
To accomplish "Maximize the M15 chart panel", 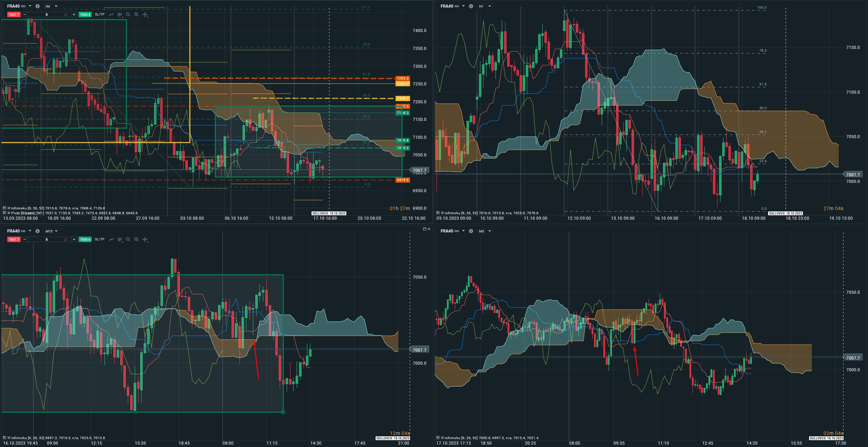I will click(x=425, y=229).
